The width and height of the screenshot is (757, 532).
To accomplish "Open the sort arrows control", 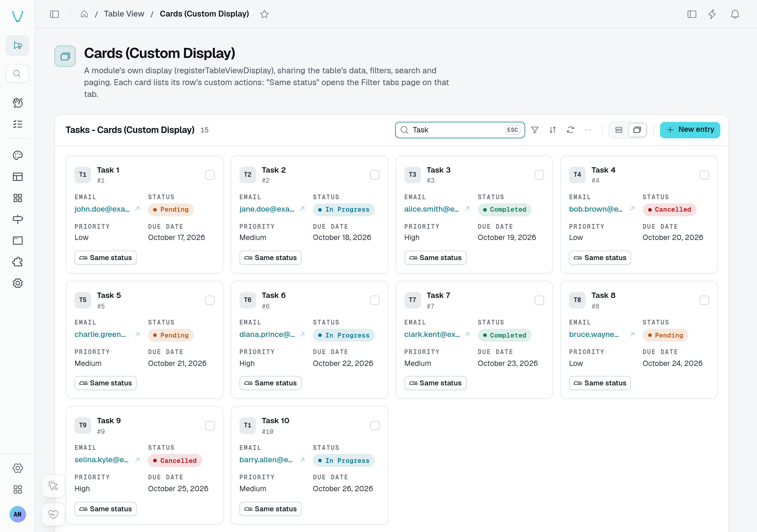I will (x=553, y=130).
